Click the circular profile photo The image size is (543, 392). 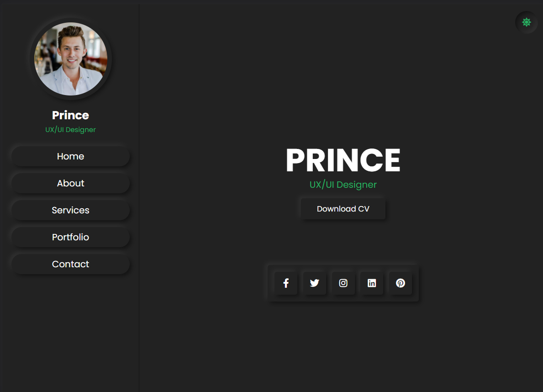[x=71, y=59]
